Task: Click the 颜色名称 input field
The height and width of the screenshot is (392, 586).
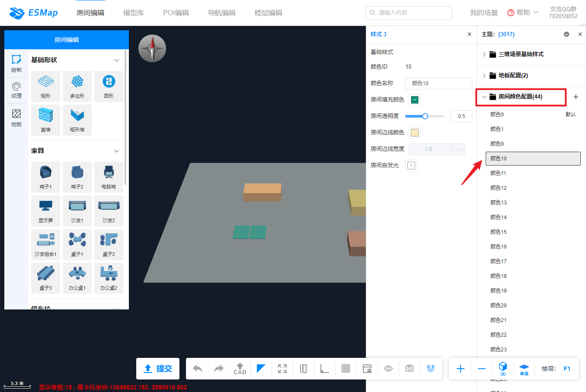Action: point(439,83)
